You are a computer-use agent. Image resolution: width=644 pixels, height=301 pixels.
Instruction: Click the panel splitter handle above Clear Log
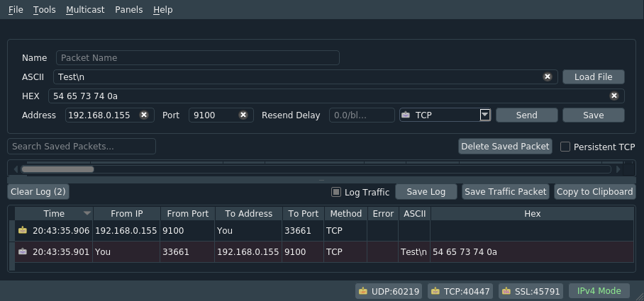[321, 180]
